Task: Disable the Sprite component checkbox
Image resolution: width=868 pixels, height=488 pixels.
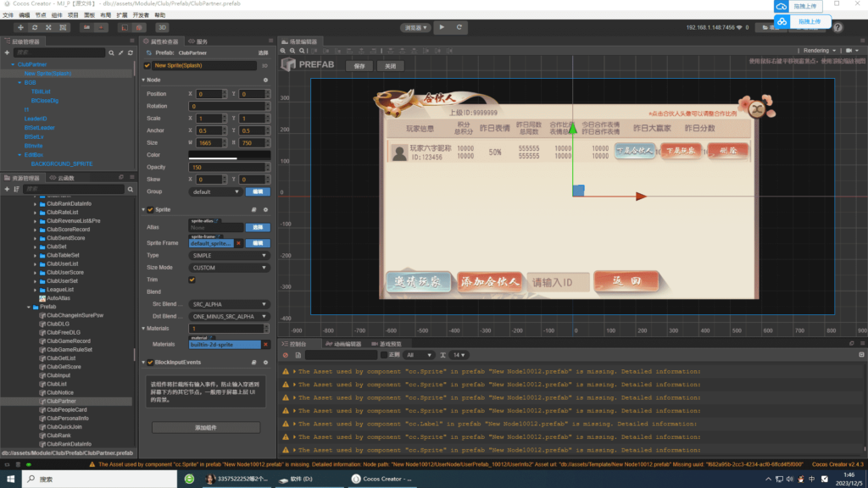Action: click(x=151, y=209)
